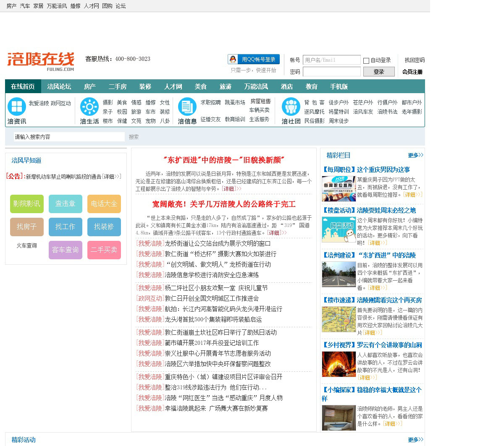The height and width of the screenshot is (446, 504).
Task: Expand 更多 in 精彩活动 section
Action: pyautogui.click(x=415, y=440)
